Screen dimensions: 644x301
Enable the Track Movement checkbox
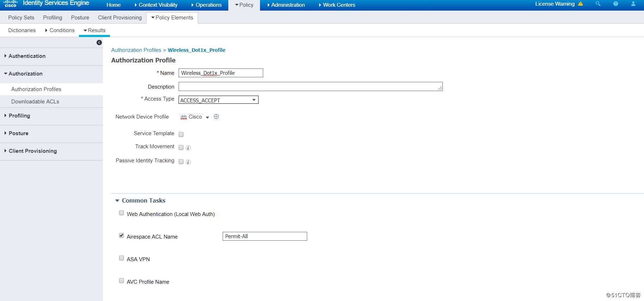point(181,148)
